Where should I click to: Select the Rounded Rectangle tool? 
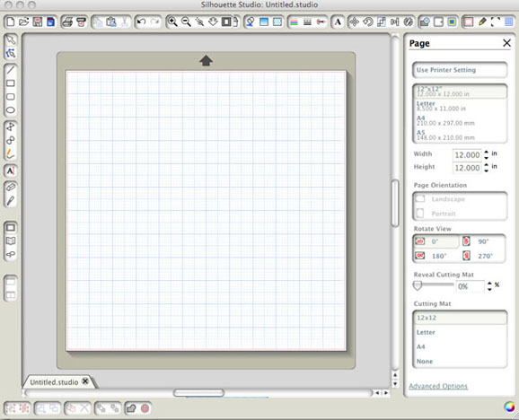pos(11,97)
